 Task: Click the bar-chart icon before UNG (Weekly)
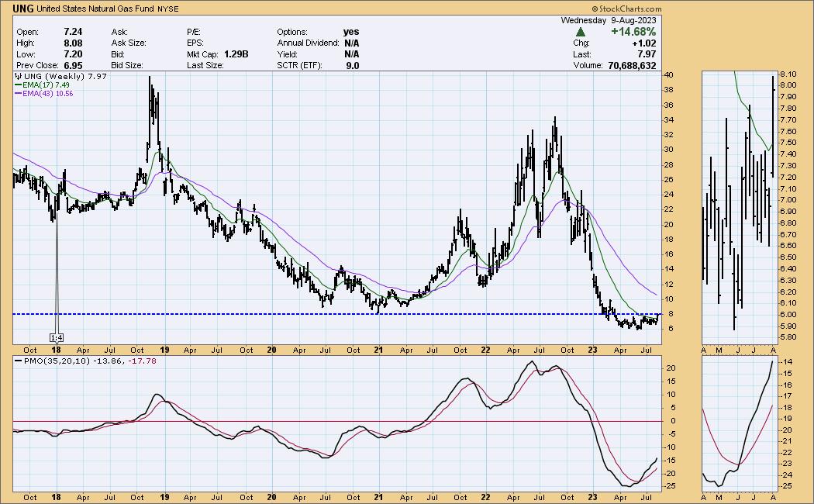[x=18, y=76]
